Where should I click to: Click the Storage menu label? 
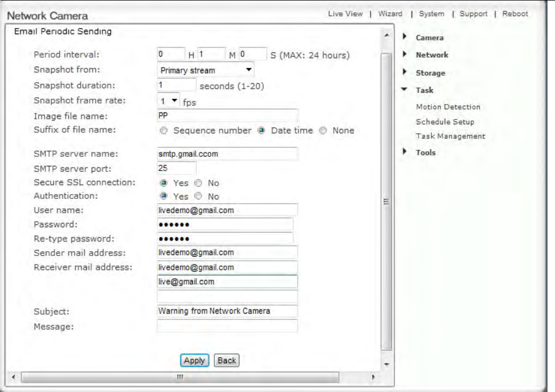[x=430, y=73]
